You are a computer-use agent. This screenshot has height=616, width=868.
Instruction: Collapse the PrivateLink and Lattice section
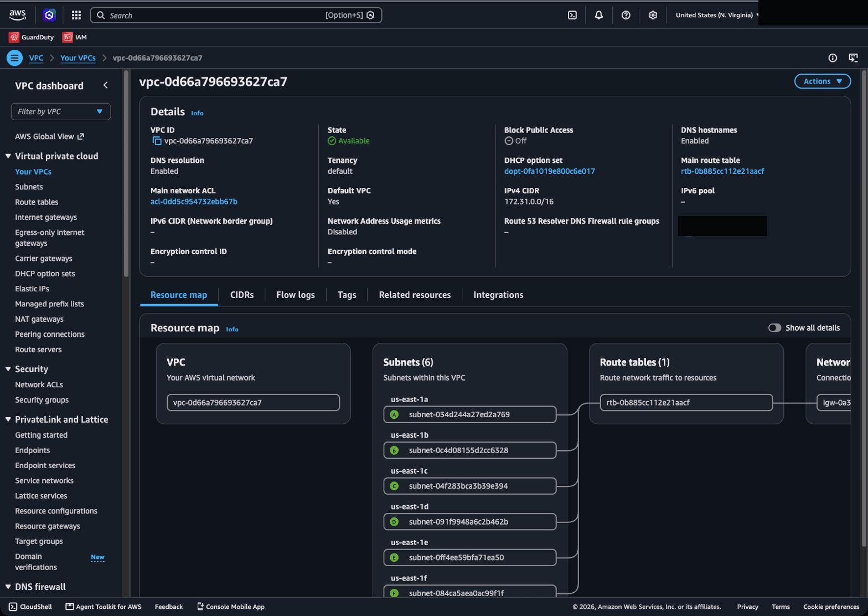tap(8, 419)
